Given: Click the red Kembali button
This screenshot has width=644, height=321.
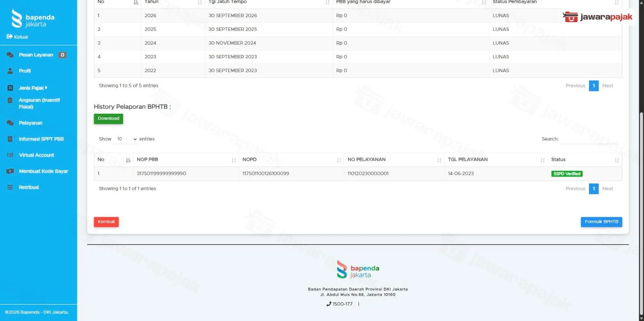Looking at the screenshot, I should click(106, 222).
